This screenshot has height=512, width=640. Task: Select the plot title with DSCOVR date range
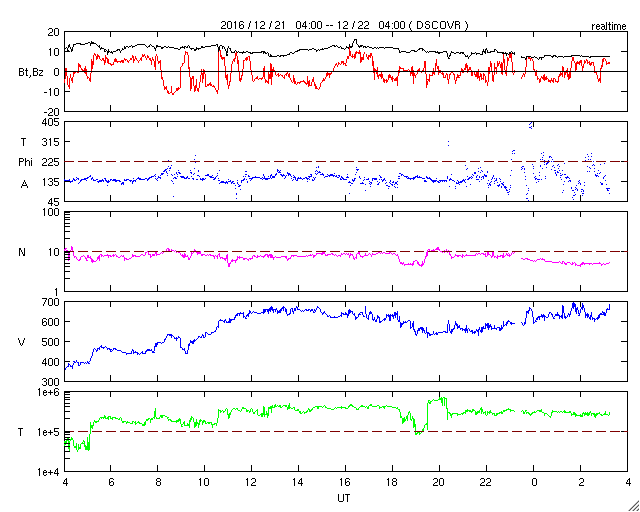point(344,25)
